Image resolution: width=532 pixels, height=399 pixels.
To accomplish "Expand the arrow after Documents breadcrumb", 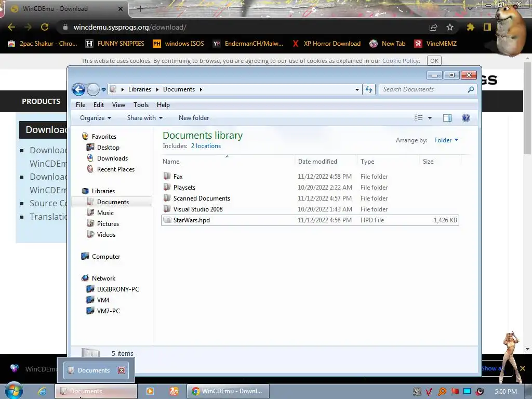I will pyautogui.click(x=201, y=89).
